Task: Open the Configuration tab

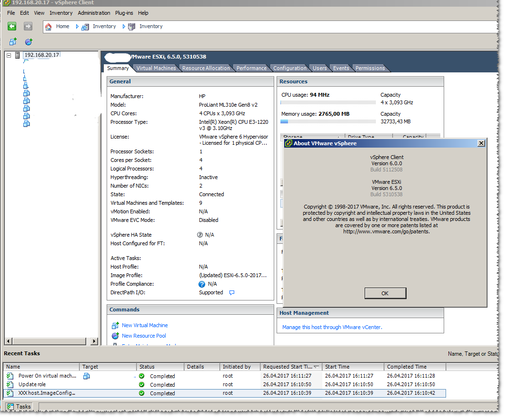Action: [x=290, y=68]
